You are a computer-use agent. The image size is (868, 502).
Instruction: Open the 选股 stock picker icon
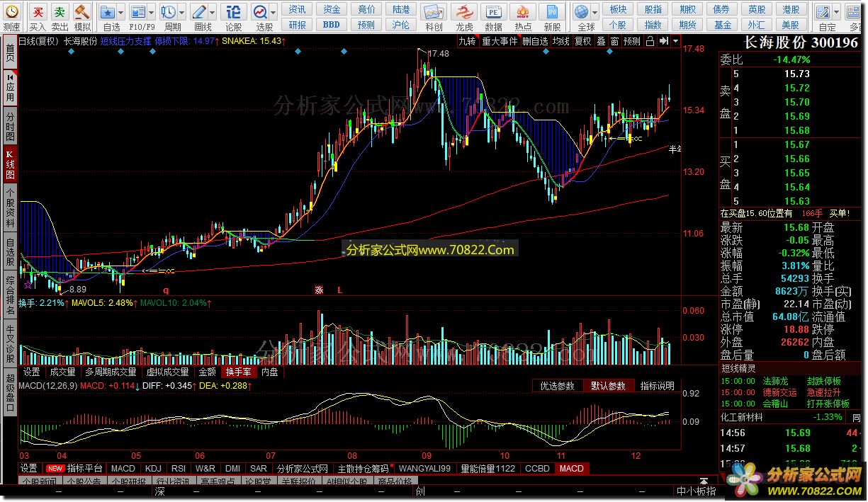click(261, 12)
